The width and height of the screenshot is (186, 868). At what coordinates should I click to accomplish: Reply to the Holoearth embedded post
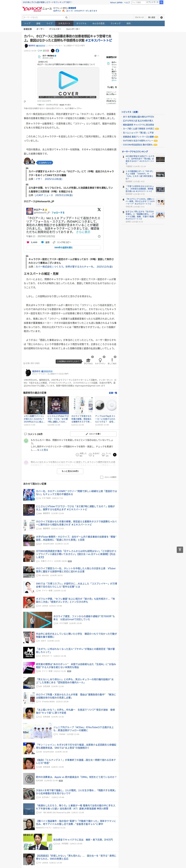[45, 242]
